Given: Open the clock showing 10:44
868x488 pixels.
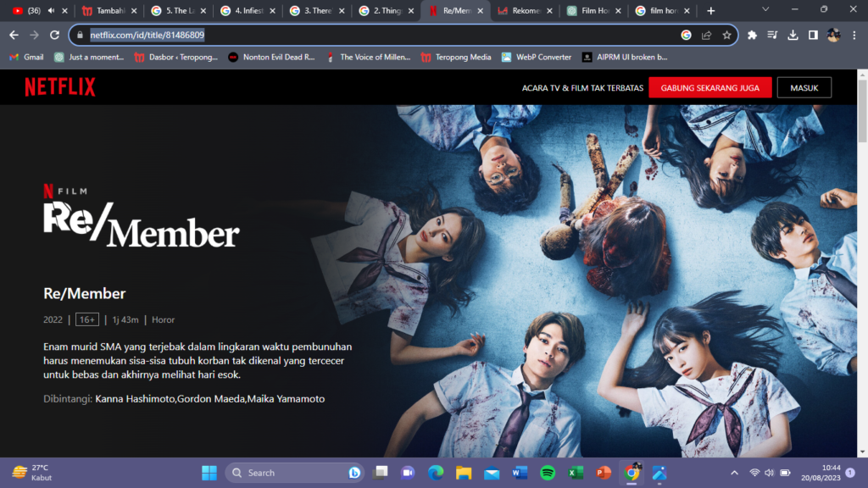Looking at the screenshot, I should (x=821, y=473).
